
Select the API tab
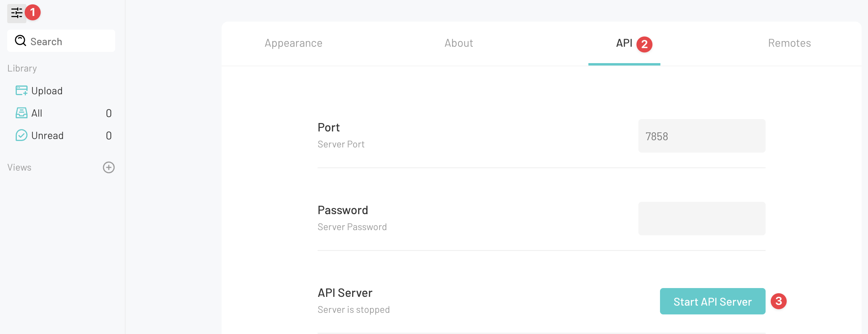click(624, 43)
